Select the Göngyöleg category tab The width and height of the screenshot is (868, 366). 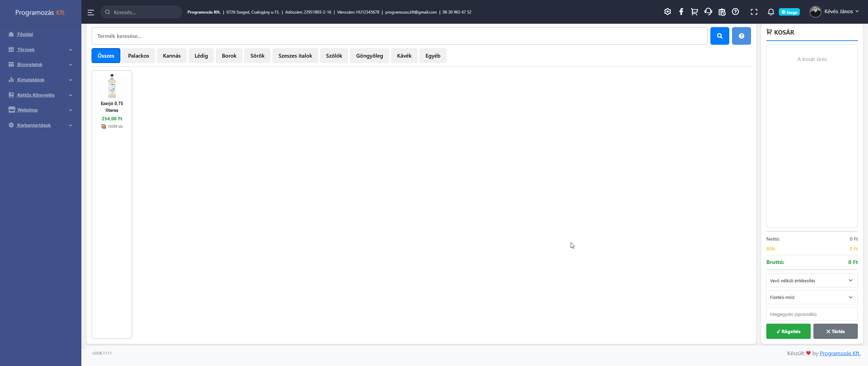pyautogui.click(x=369, y=56)
